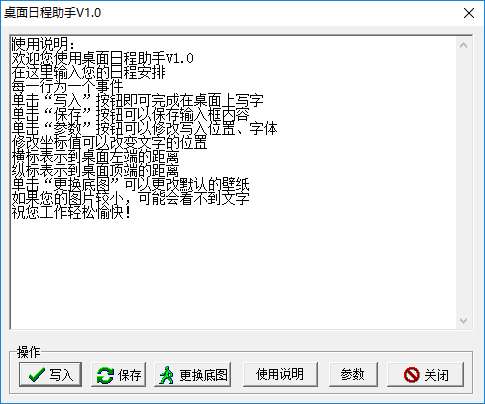Open the 参数 settings button
The width and height of the screenshot is (485, 404).
pyautogui.click(x=353, y=374)
